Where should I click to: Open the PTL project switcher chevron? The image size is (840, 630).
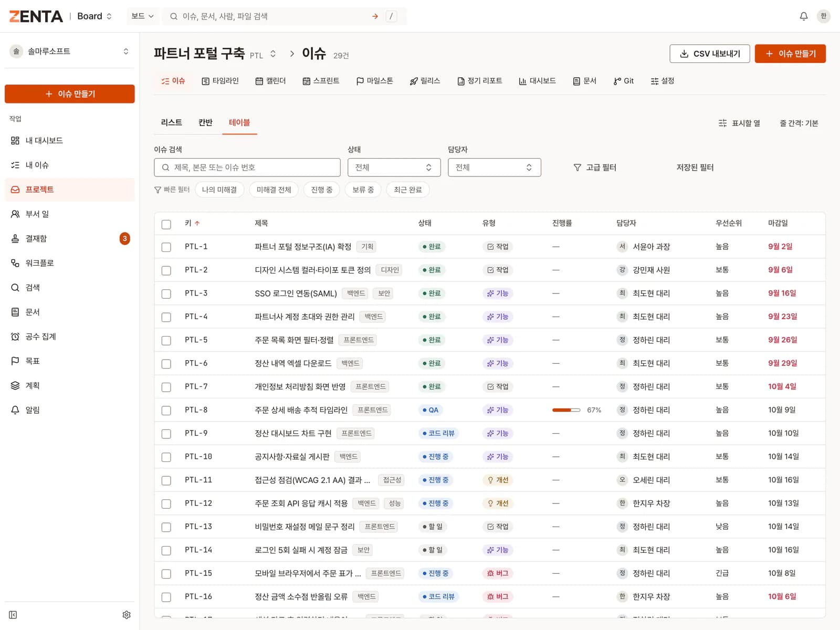tap(273, 54)
